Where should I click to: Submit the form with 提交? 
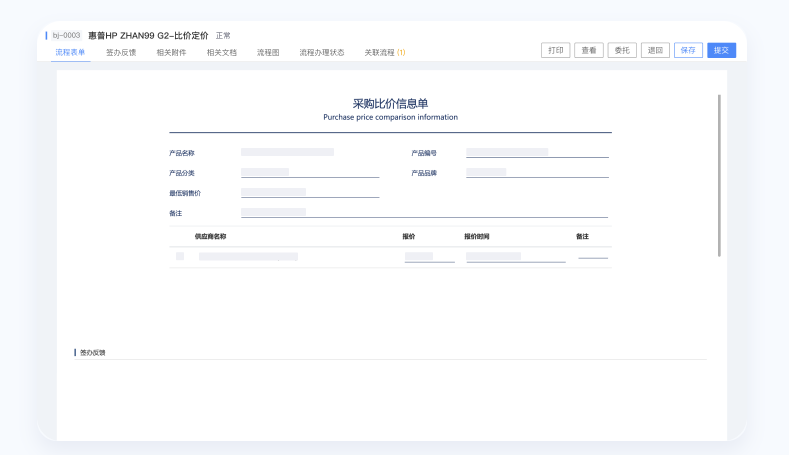721,50
